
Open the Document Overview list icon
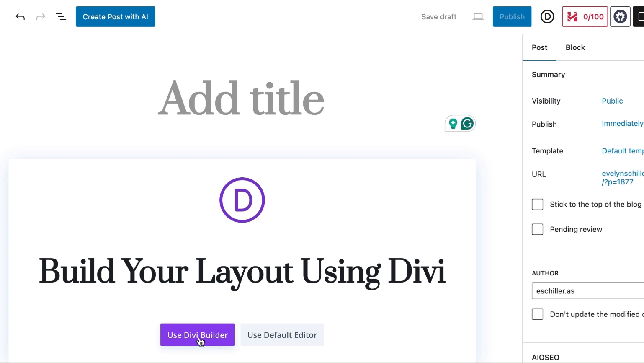(x=61, y=17)
